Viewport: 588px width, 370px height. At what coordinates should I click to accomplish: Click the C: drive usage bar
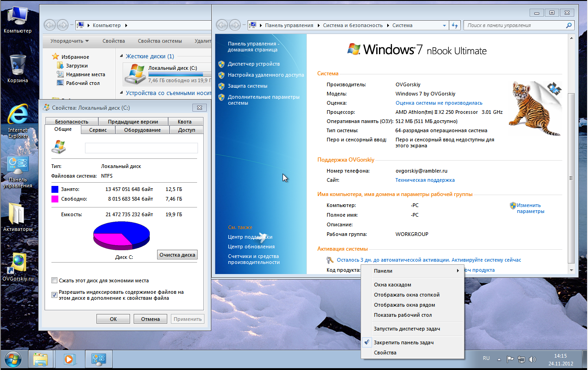179,74
